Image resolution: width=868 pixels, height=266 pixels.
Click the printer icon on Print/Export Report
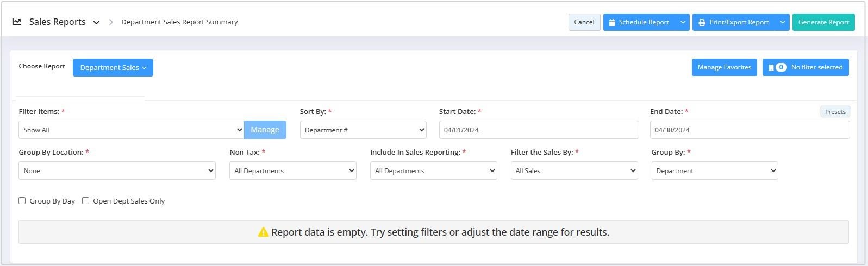pos(702,22)
